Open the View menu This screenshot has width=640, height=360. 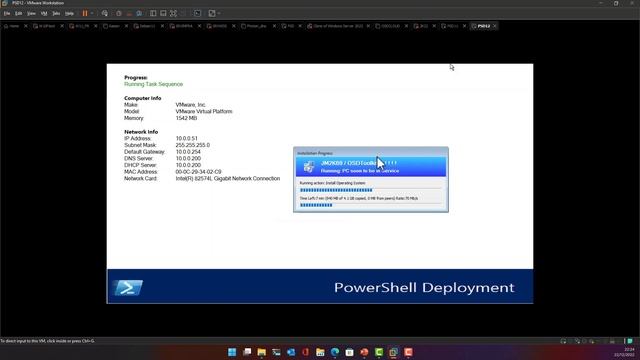click(x=31, y=13)
